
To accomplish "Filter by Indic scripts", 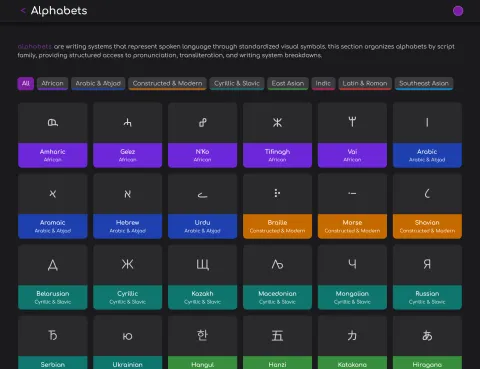I will 323,83.
